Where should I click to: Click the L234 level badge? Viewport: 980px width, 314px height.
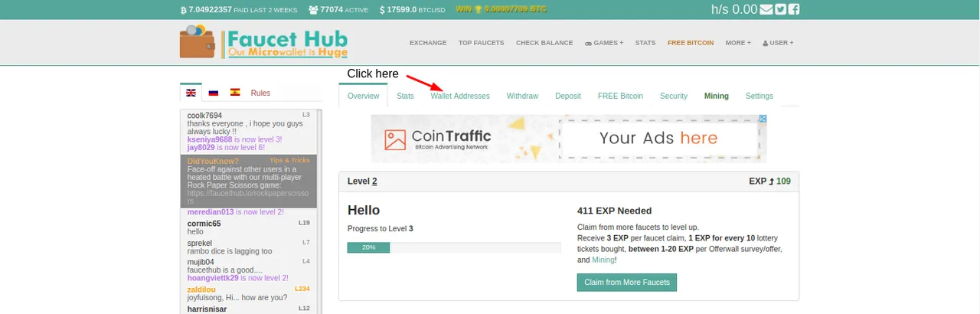(x=302, y=289)
